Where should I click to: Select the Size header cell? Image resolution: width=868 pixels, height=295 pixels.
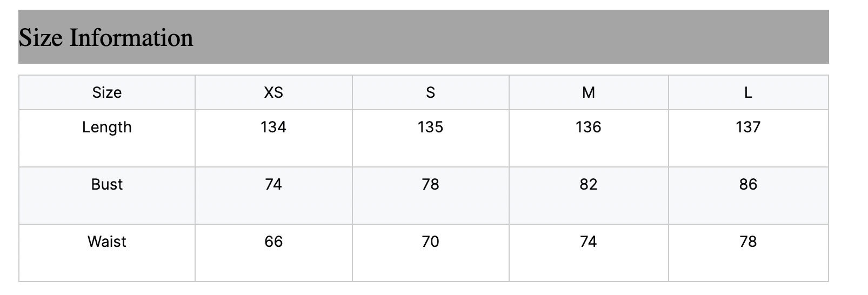(107, 92)
